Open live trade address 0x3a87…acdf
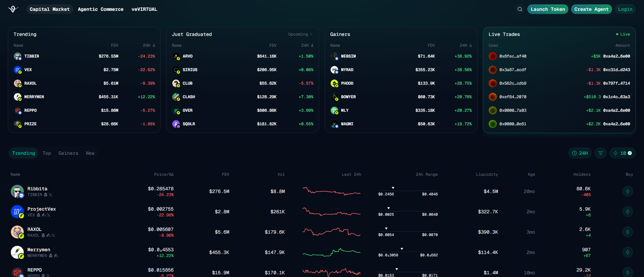Screen dimensions: 644x277 point(513,70)
